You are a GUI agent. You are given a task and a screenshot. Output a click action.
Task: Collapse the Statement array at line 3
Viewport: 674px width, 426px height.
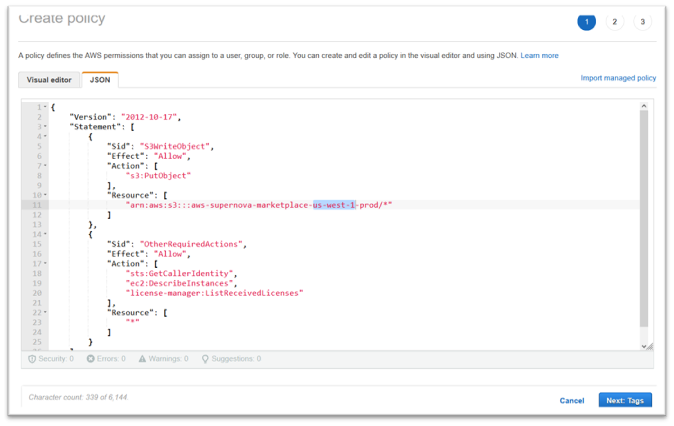[x=46, y=127]
